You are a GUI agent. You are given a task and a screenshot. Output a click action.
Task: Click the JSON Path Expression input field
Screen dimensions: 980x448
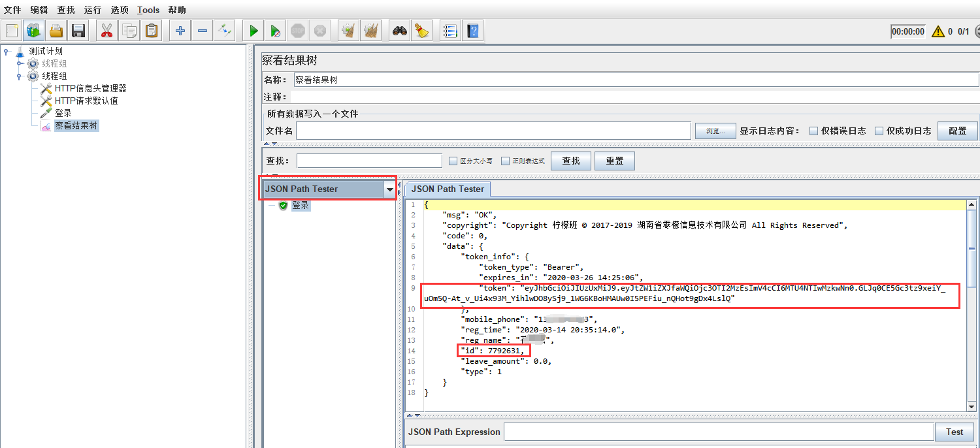pyautogui.click(x=718, y=432)
